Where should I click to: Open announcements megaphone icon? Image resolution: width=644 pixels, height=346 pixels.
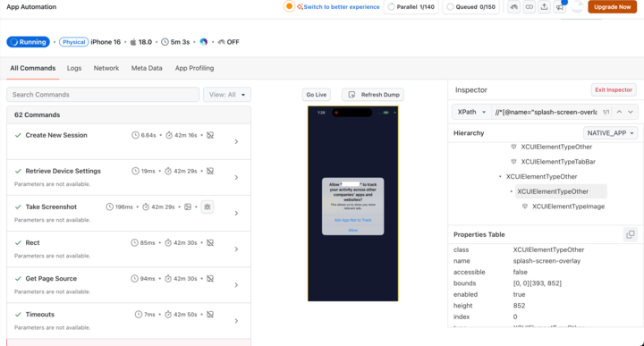(x=559, y=7)
